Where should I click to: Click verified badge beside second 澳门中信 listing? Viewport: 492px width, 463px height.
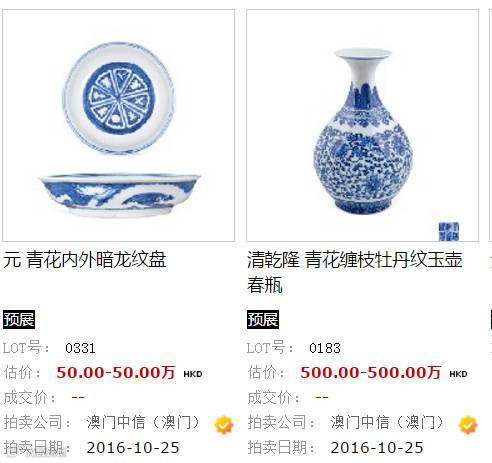468,425
